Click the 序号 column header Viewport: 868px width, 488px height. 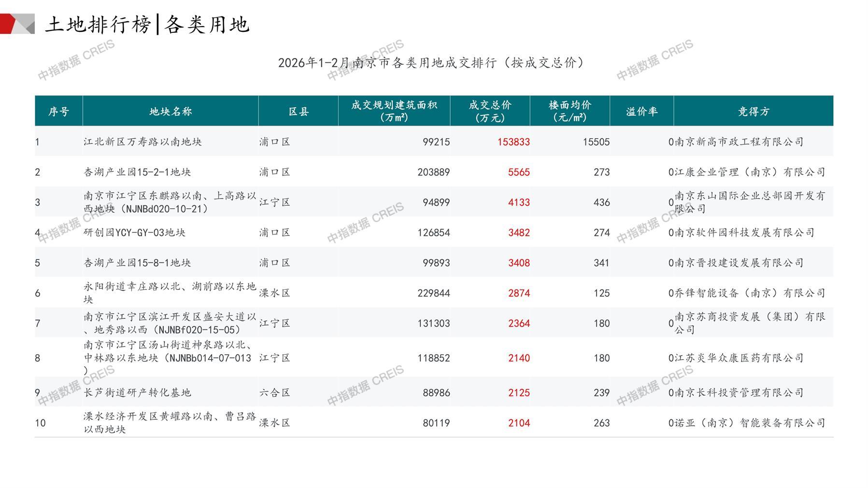click(58, 112)
